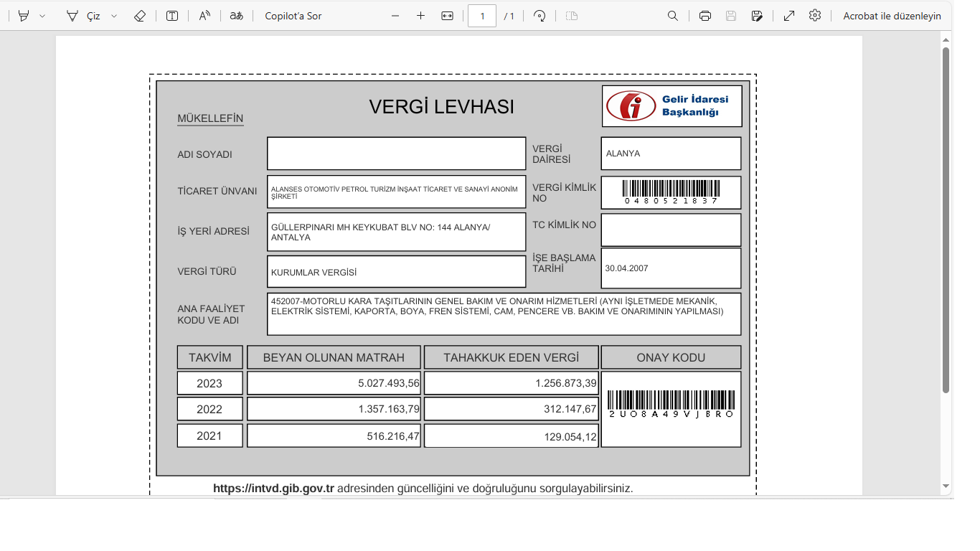Click Copilot'a Sor
This screenshot has height=551, width=980.
pos(293,16)
